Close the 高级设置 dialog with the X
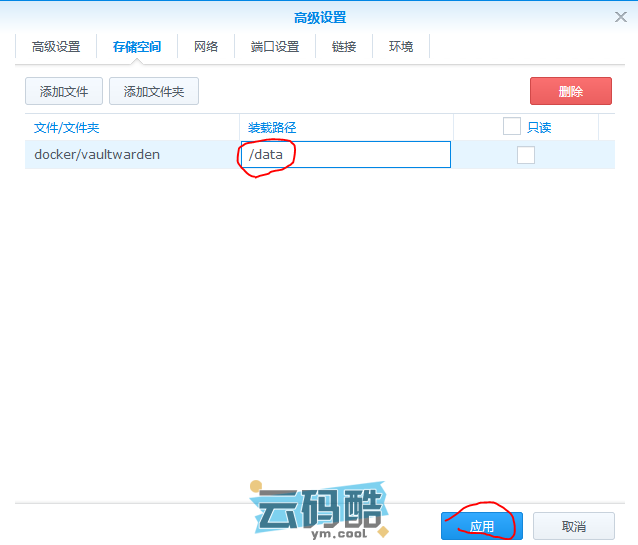The height and width of the screenshot is (545, 638). pos(620,16)
